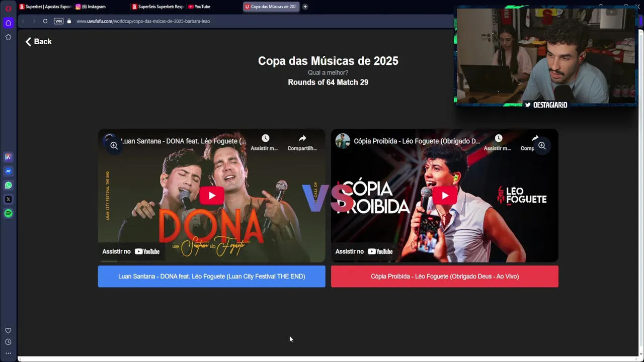Open the bookmarks star in Opera sidebar
Image resolution: width=644 pixels, height=362 pixels.
point(8,37)
